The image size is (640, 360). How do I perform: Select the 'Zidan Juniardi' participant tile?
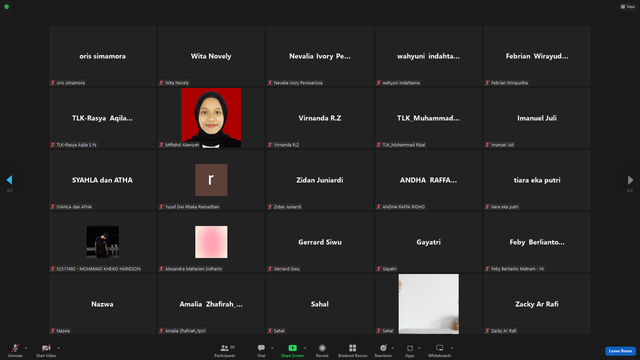click(320, 180)
